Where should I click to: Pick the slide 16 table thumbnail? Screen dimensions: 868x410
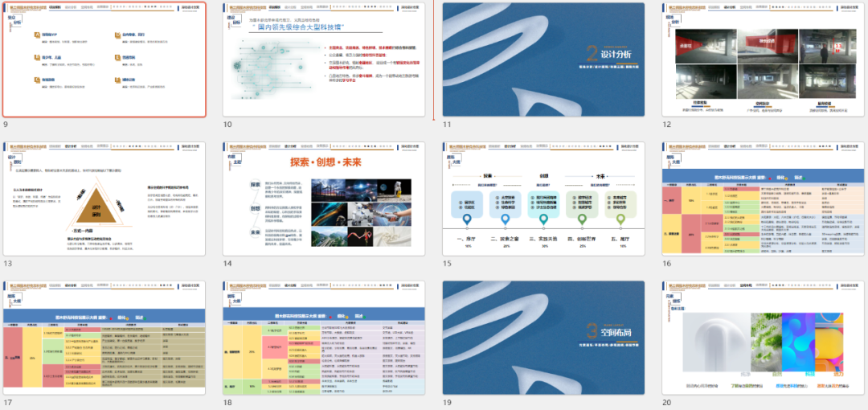(x=764, y=199)
